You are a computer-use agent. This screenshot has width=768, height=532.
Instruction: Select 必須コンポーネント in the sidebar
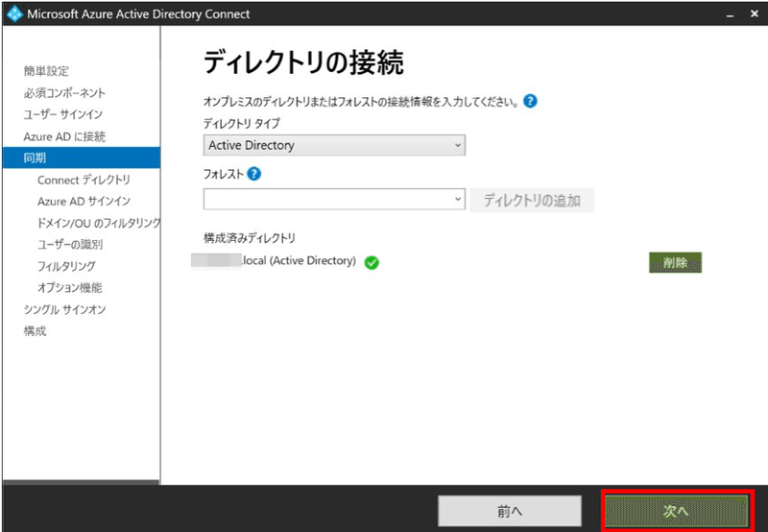click(x=64, y=93)
